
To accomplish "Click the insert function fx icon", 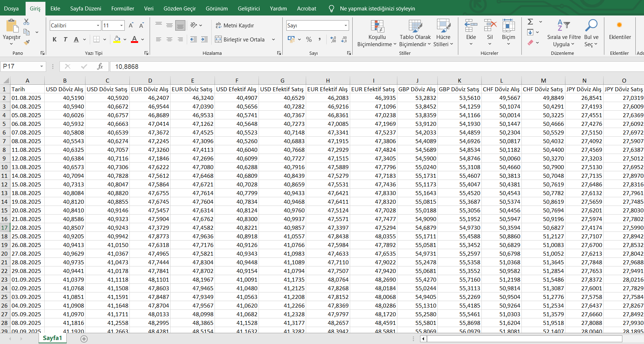I will tap(100, 66).
